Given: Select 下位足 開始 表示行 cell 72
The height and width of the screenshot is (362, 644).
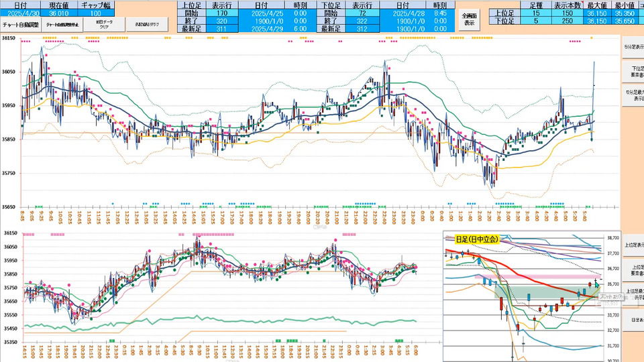Looking at the screenshot, I should point(362,13).
